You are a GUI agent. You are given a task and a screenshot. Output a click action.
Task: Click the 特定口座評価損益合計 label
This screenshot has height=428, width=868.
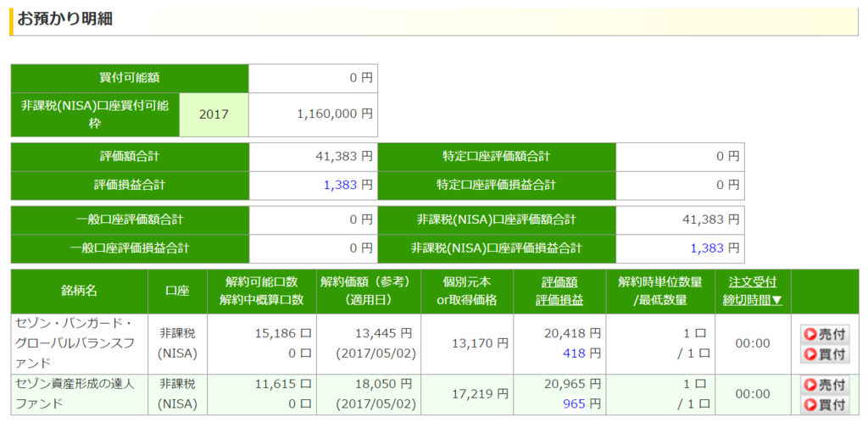(496, 185)
